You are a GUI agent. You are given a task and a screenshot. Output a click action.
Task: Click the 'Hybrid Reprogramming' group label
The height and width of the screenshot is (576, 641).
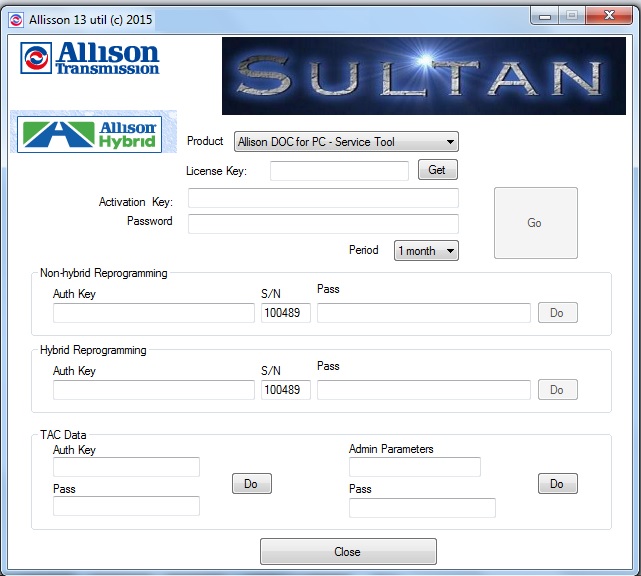pos(93,350)
